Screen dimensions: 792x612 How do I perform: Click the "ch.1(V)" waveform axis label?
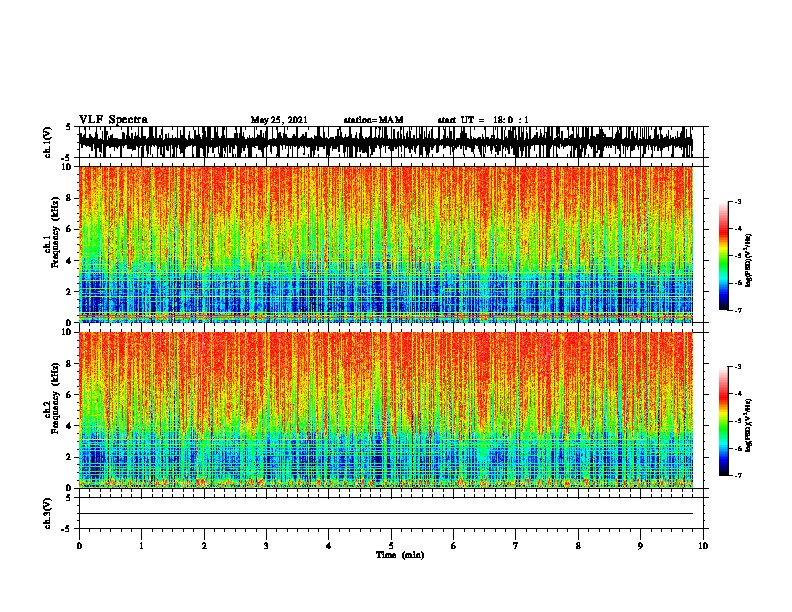(x=48, y=142)
